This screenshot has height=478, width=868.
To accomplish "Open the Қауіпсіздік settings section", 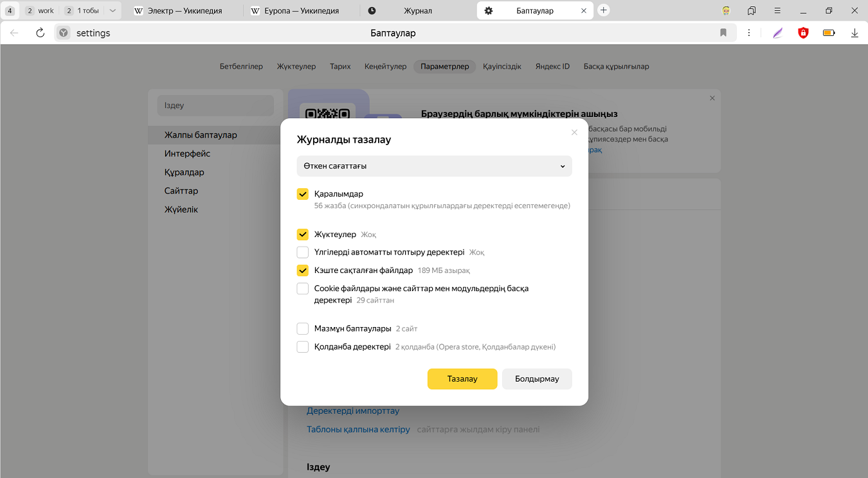I will [502, 66].
